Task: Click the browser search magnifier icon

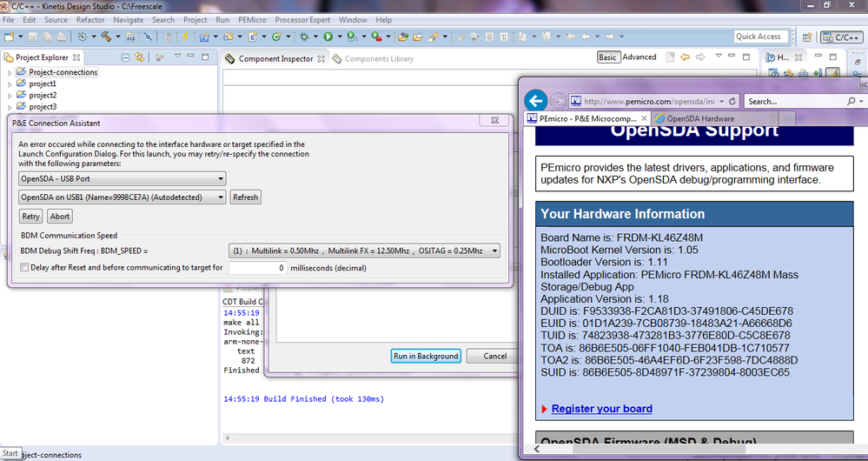Action: [851, 102]
